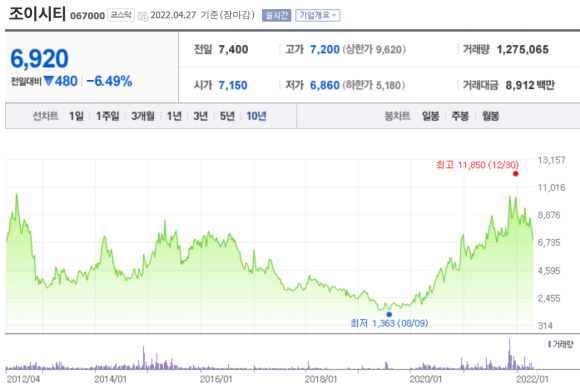Image resolution: width=580 pixels, height=389 pixels.
Task: Click the 2016/01 axis label
Action: pyautogui.click(x=216, y=379)
